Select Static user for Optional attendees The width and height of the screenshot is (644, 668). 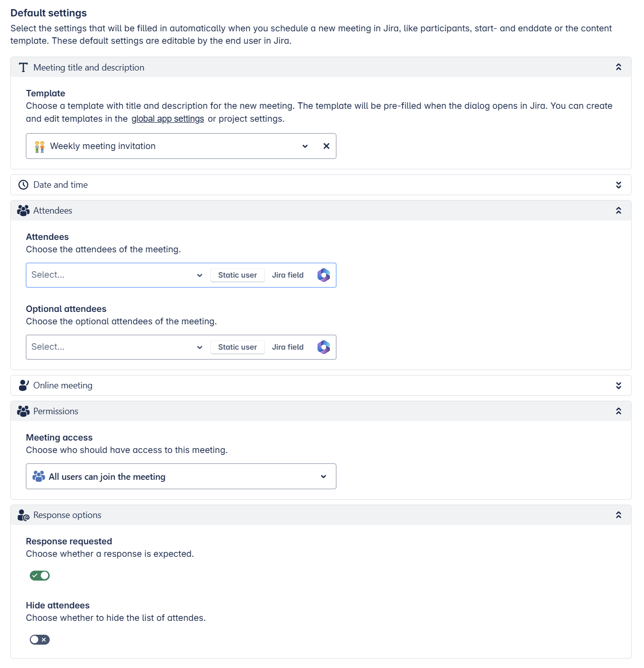(238, 347)
